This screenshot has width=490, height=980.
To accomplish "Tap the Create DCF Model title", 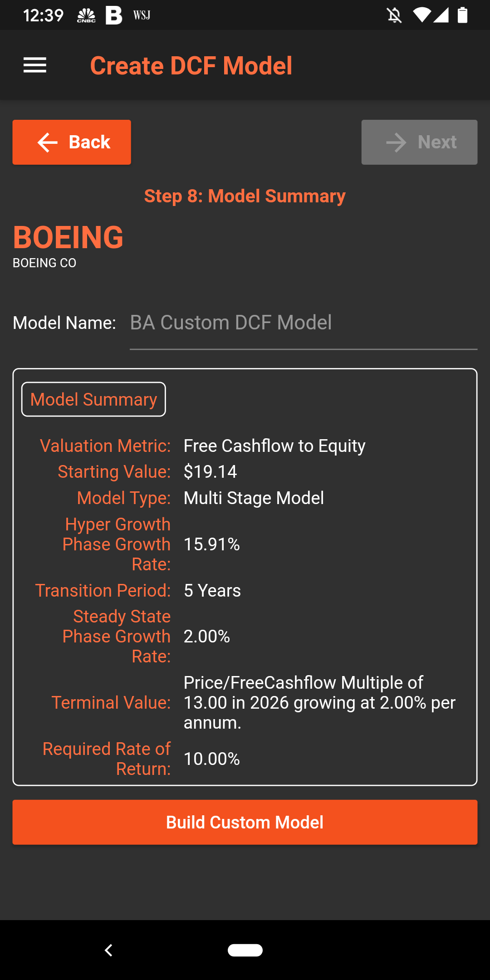I will (x=191, y=66).
